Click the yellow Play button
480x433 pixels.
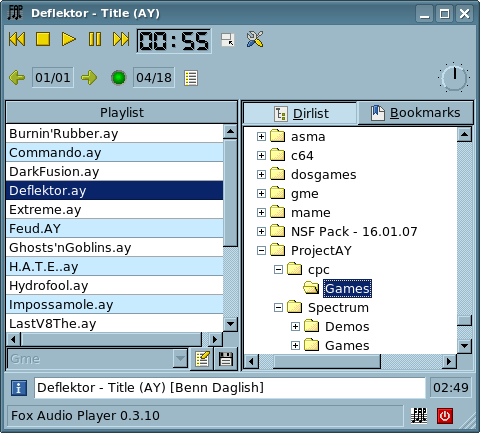(69, 39)
